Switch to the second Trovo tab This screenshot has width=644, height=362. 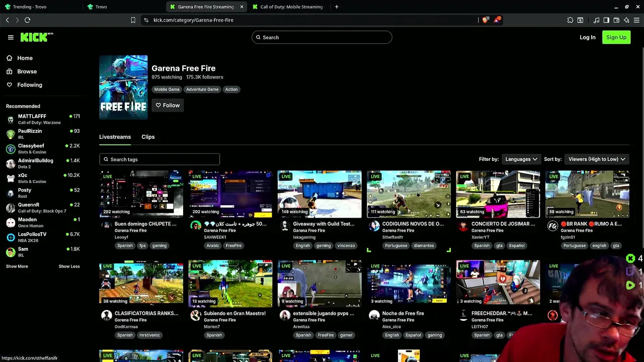[x=124, y=7]
